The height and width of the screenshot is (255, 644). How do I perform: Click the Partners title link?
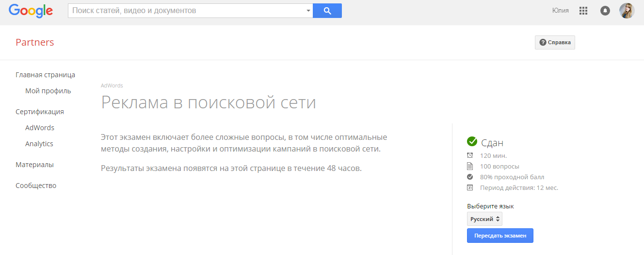pyautogui.click(x=35, y=42)
